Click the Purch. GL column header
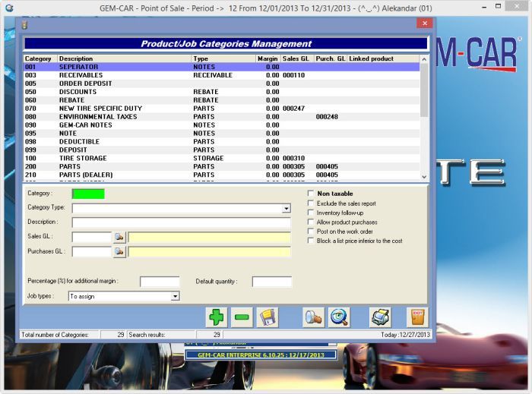532x394 pixels. coord(330,58)
